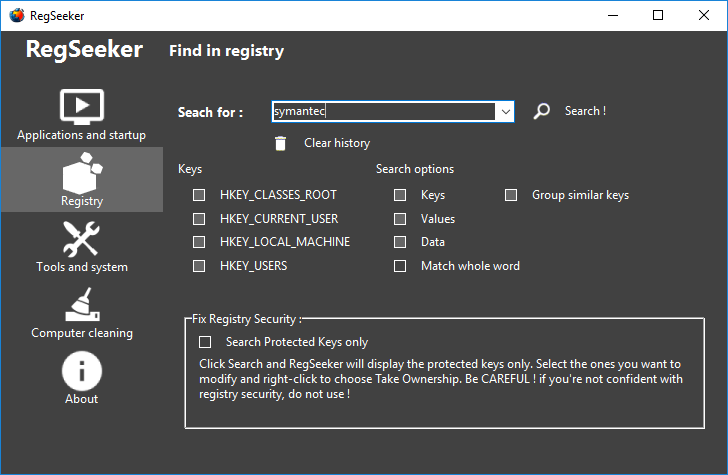Screen dimensions: 728x475
Task: Open Tools and system wrench icon
Action: [81, 239]
